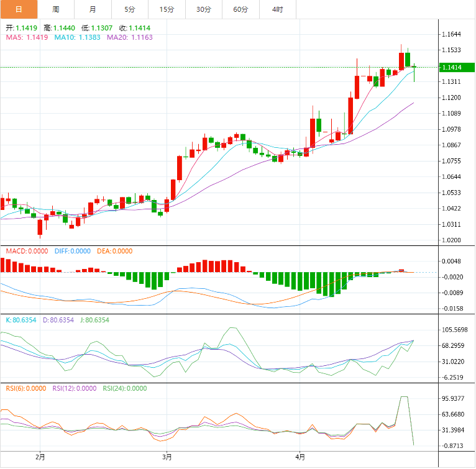Select the 15分 interval tab
The image size is (476, 469).
[167, 9]
